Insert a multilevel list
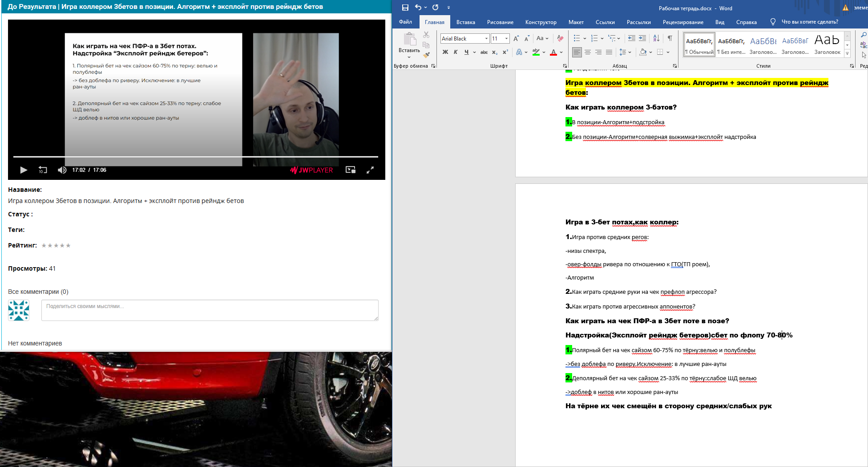The width and height of the screenshot is (868, 467). coord(612,38)
